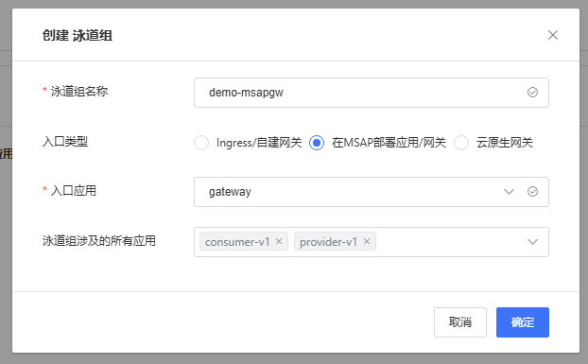The width and height of the screenshot is (588, 364).
Task: Click the provider-v1 tag text
Action: click(x=328, y=242)
